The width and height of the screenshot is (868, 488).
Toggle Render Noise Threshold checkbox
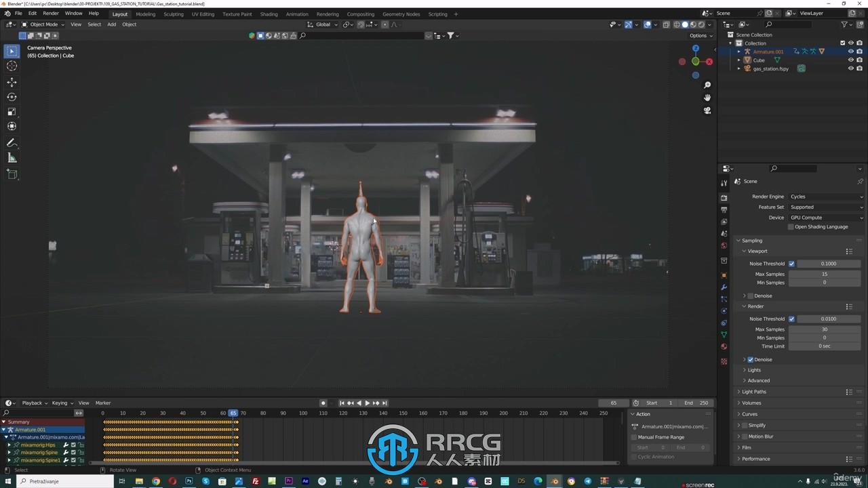791,319
